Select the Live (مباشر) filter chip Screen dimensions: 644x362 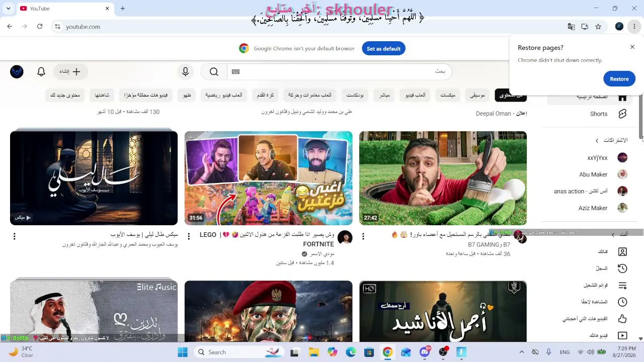pyautogui.click(x=385, y=95)
